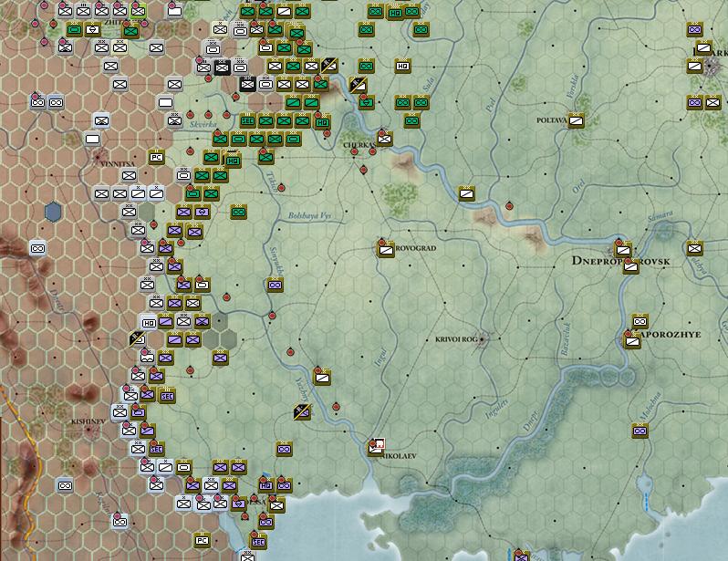Screen dimensions: 728x561
Task: Click the green SEC counter
Action: coord(248,120)
